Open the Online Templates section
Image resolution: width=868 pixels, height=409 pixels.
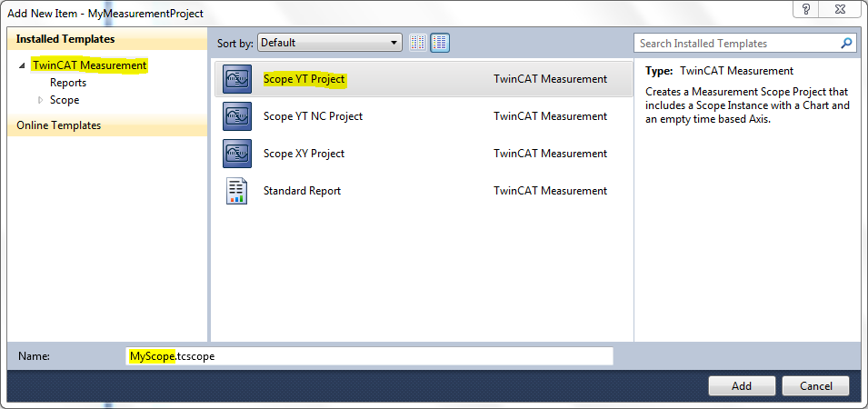pos(107,125)
